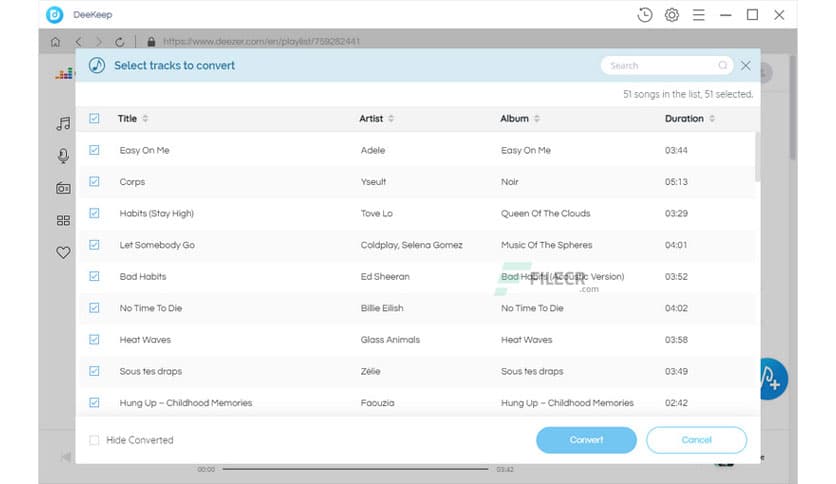The height and width of the screenshot is (484, 836).
Task: Click the Queen Of The Clouds album
Action: click(x=545, y=213)
